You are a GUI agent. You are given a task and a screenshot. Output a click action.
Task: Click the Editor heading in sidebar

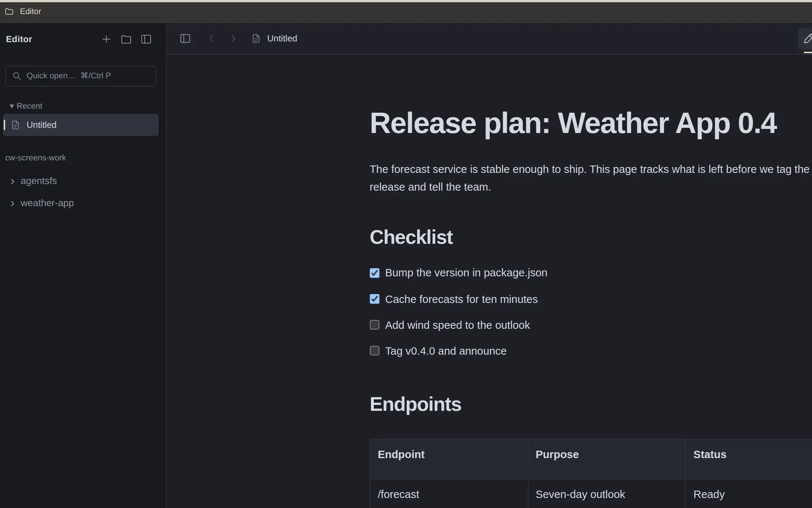click(19, 39)
